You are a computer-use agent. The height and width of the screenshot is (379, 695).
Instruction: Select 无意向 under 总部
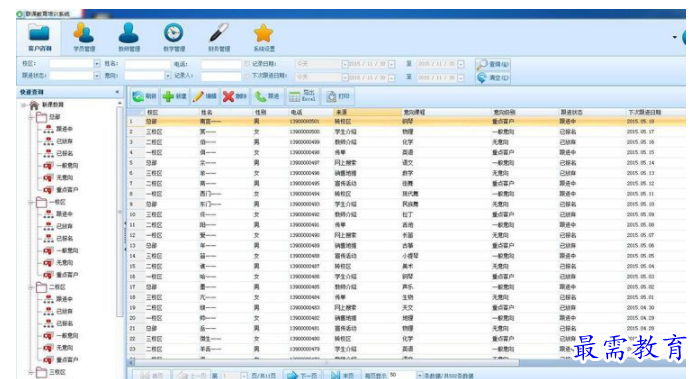pyautogui.click(x=58, y=178)
